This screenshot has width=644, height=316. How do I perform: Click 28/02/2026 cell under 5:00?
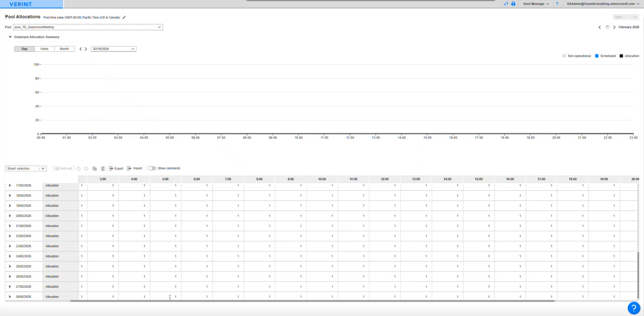(x=165, y=297)
